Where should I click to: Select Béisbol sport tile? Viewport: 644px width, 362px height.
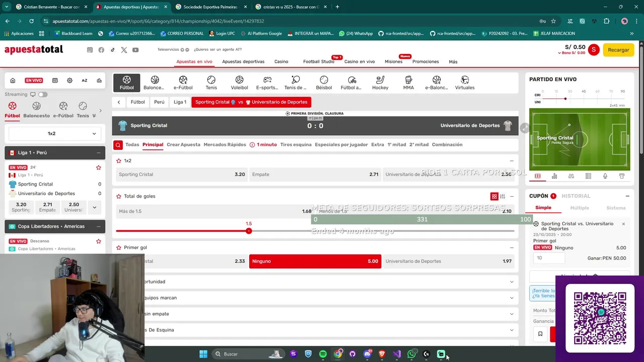(x=324, y=83)
